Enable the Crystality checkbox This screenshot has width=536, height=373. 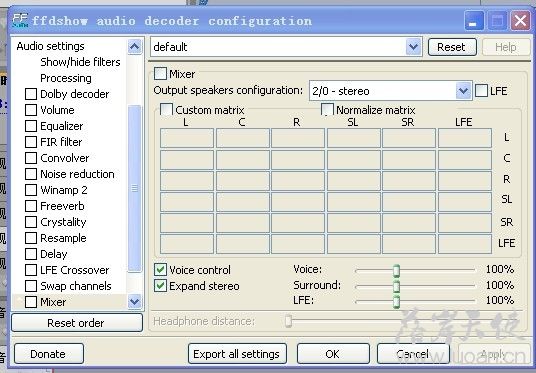coord(31,222)
